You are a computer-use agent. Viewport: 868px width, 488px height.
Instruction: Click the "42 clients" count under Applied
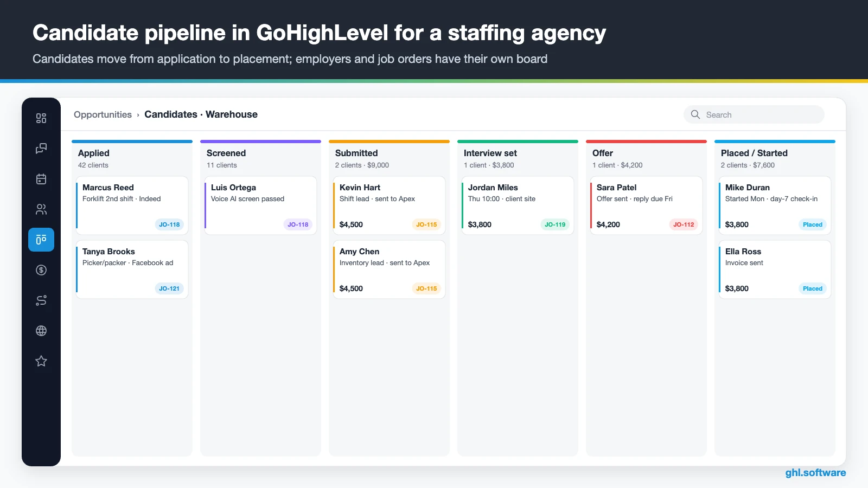point(93,165)
